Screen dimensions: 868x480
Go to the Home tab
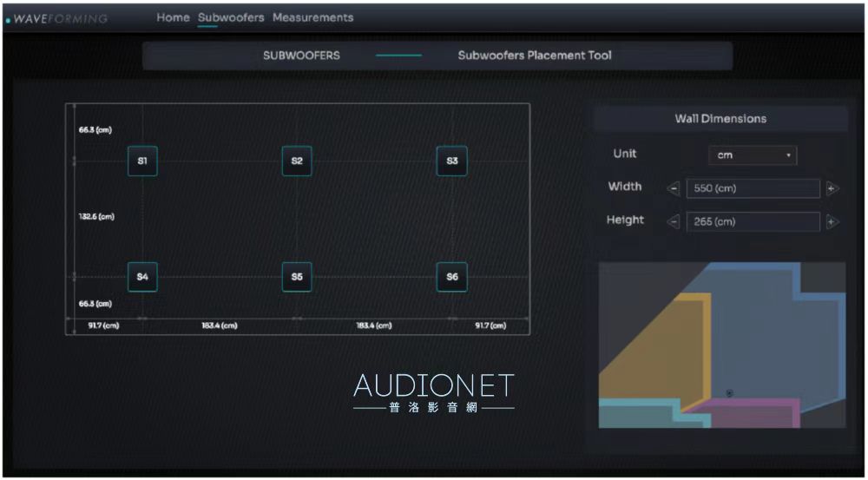tap(173, 17)
